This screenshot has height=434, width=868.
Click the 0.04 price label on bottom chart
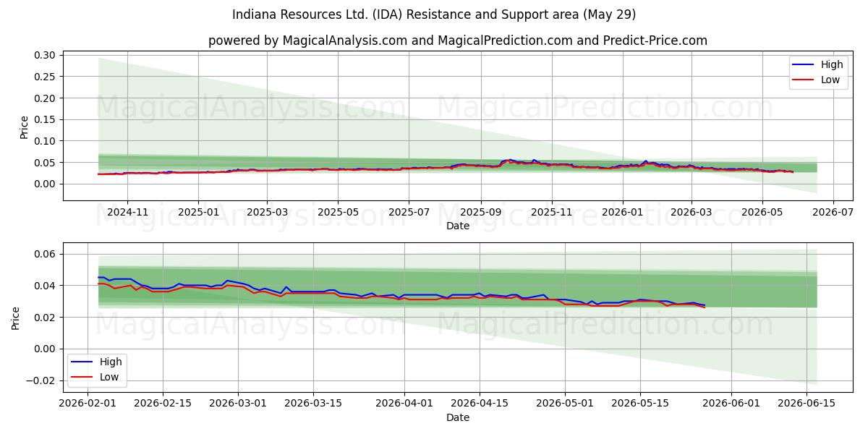(x=45, y=286)
